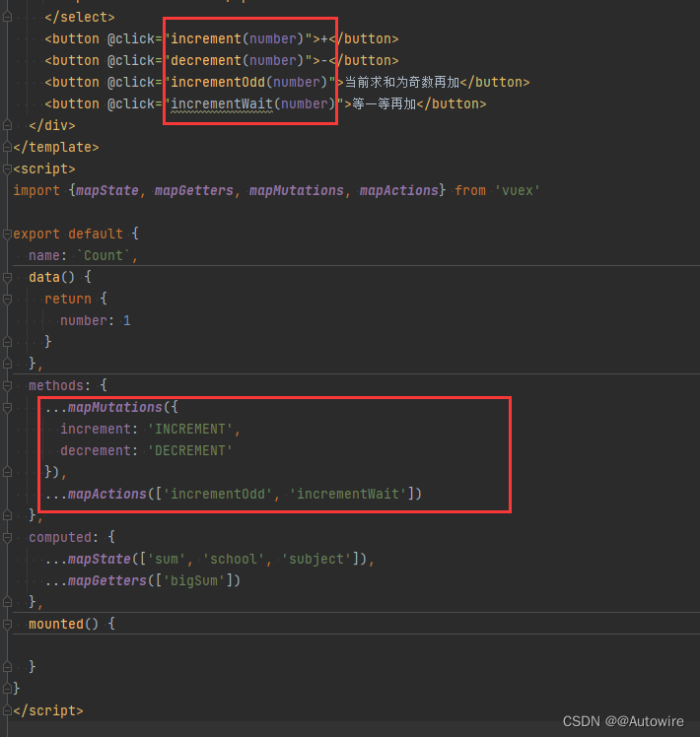Screen dimensions: 700x737
Task: Click increment(number) in the + button handler
Action: 237,39
